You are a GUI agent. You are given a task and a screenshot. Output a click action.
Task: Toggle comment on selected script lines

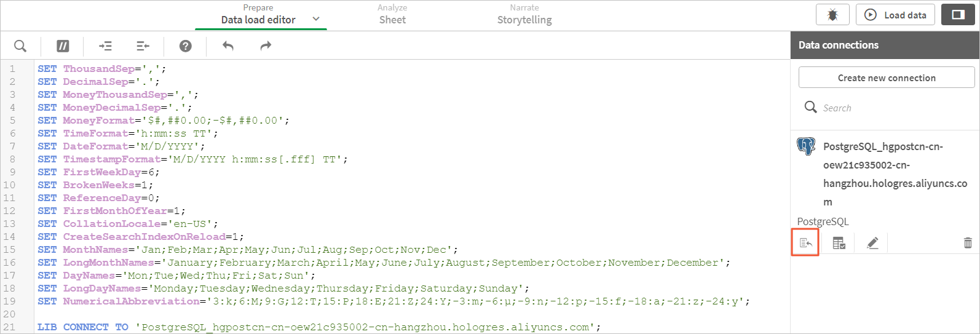[63, 46]
